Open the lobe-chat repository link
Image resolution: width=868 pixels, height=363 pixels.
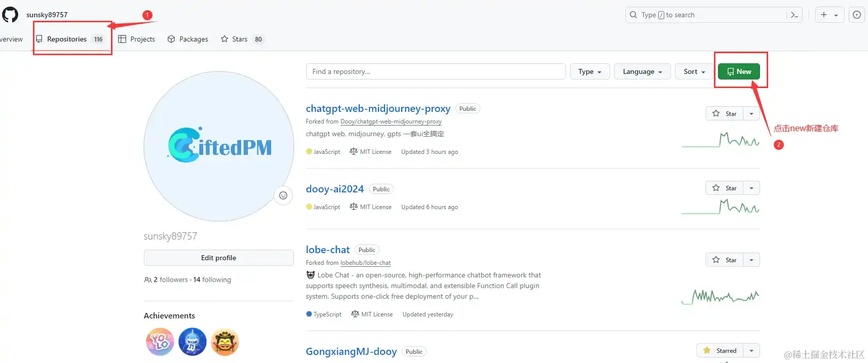point(328,250)
